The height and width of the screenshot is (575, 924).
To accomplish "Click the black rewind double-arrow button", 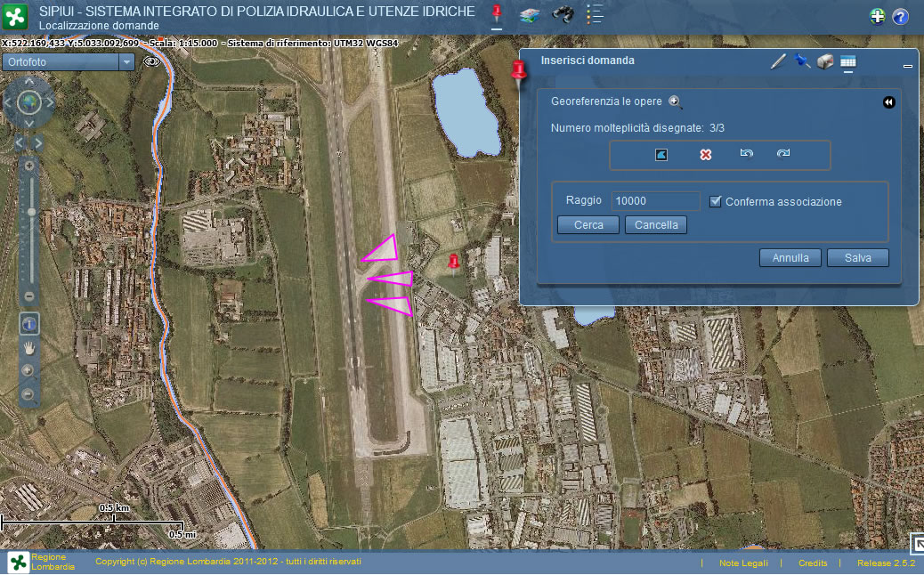I will (x=888, y=102).
